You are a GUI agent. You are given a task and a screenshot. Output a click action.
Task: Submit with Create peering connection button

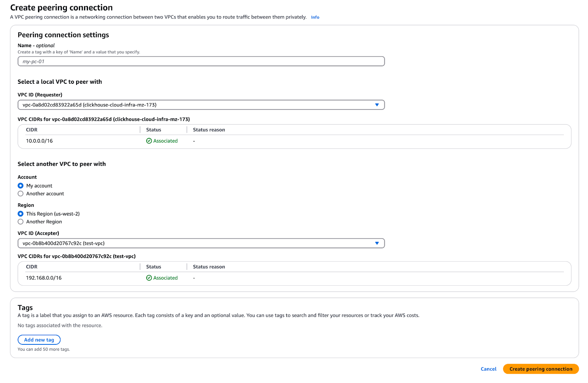[x=541, y=369]
